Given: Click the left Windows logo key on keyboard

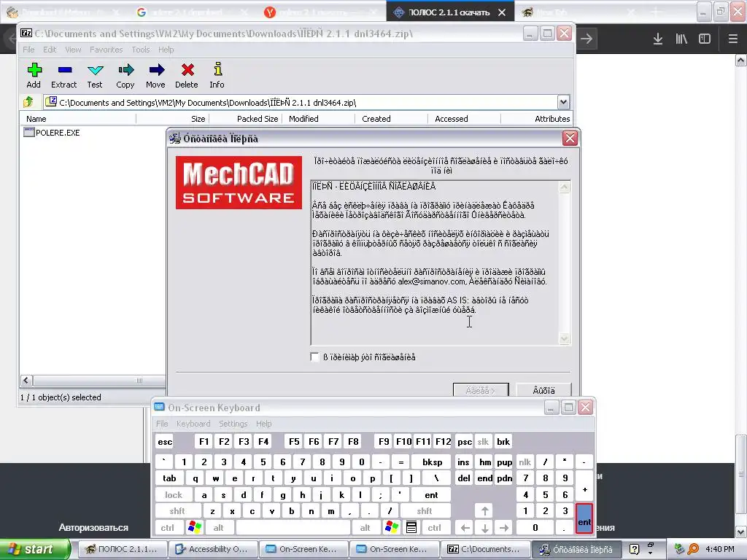Looking at the screenshot, I should [195, 527].
